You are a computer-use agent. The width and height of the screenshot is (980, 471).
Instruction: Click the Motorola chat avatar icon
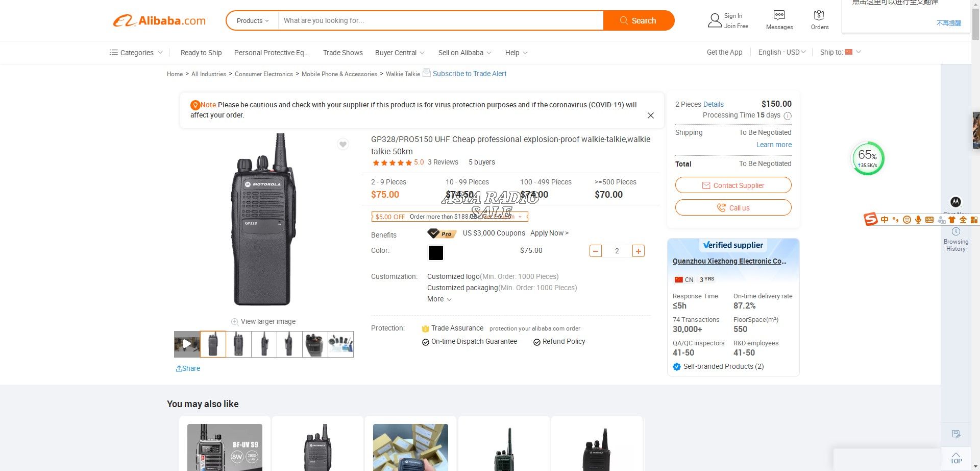(x=955, y=202)
